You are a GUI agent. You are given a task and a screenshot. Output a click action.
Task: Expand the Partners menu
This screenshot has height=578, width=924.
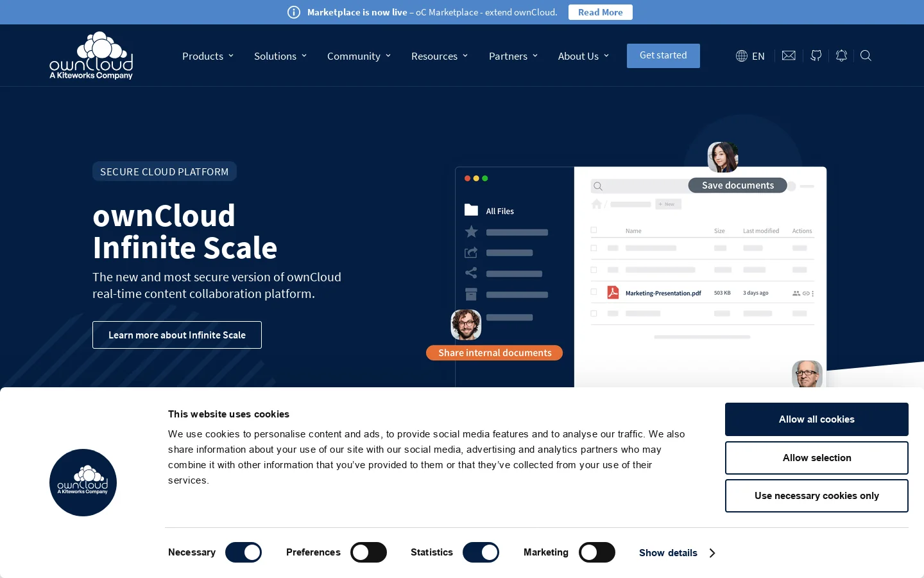(513, 57)
